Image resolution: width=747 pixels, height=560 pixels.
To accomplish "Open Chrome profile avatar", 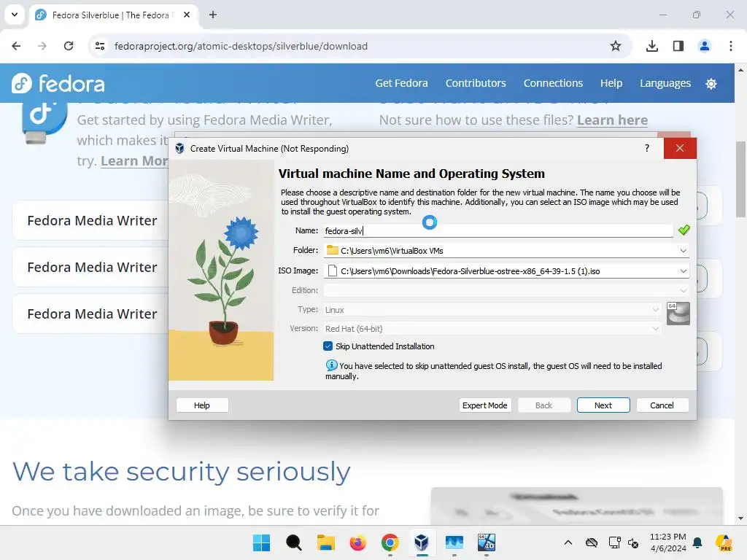I will click(704, 46).
